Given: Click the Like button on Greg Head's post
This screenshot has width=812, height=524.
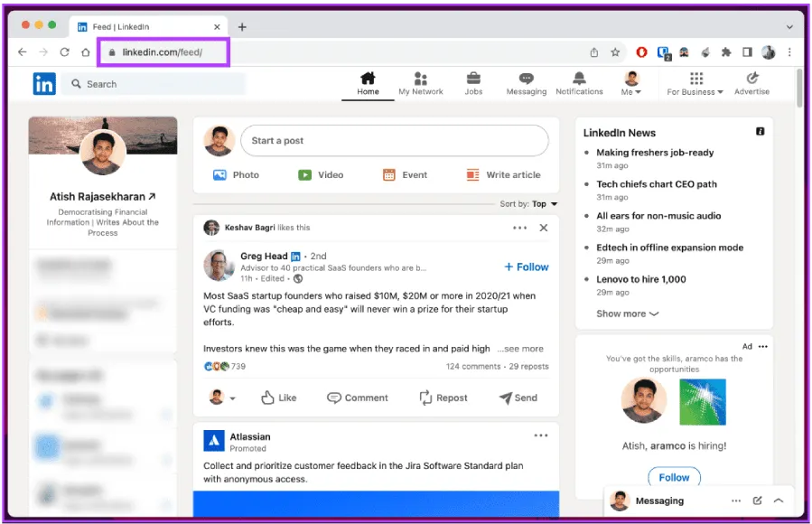Looking at the screenshot, I should [278, 398].
